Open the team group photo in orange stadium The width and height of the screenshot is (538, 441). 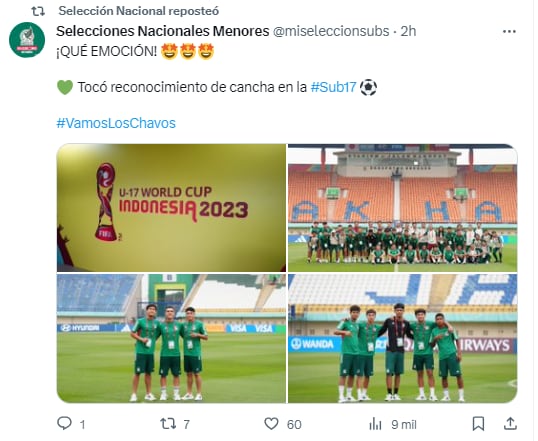[402, 208]
